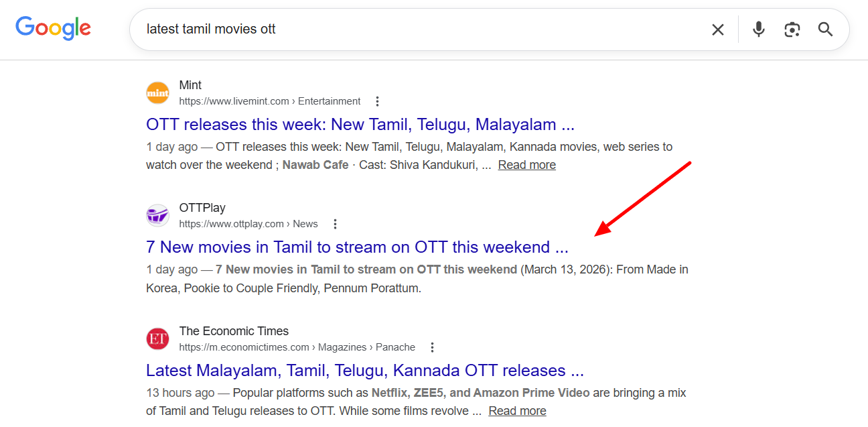Open Google Lens image search camera icon

(792, 29)
